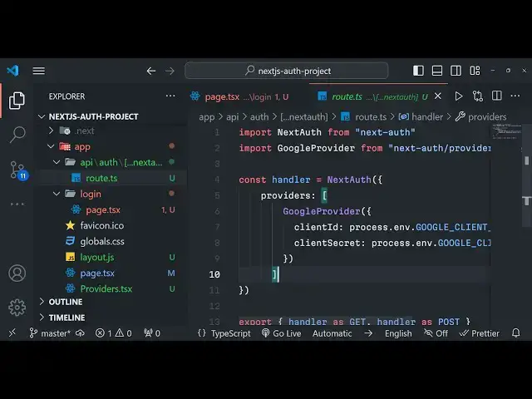Toggle secondary side bar visibility
The width and height of the screenshot is (532, 399).
456,71
